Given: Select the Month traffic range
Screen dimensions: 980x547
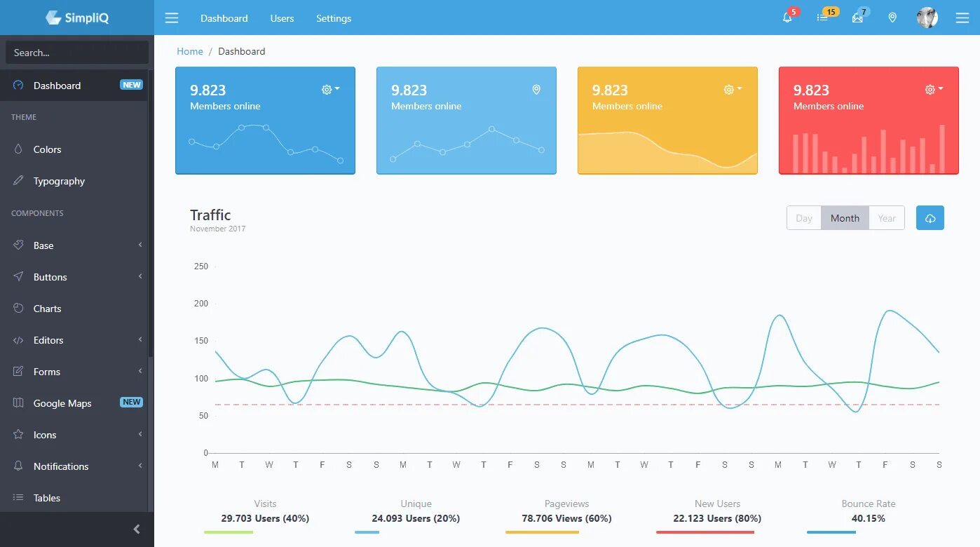Looking at the screenshot, I should click(x=845, y=218).
